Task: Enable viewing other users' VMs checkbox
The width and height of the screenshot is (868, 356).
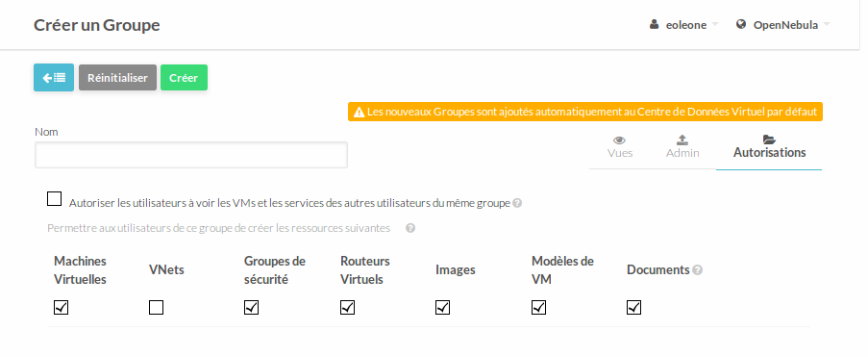Action: coord(54,198)
